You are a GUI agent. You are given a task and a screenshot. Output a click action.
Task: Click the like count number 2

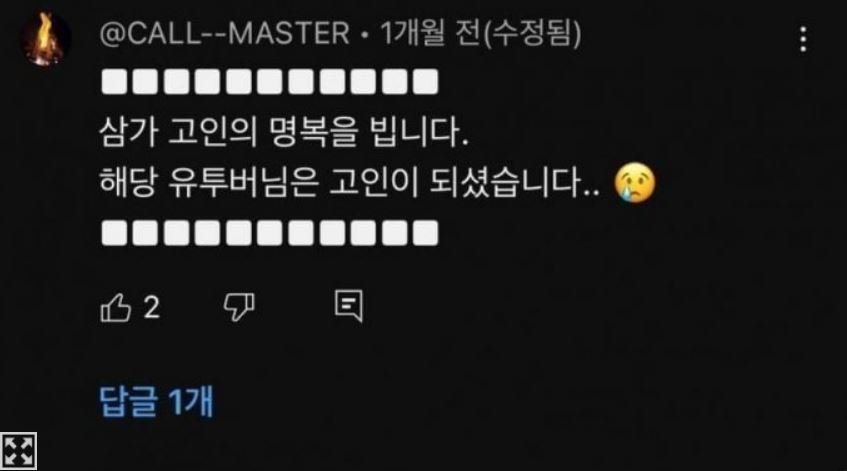(x=152, y=308)
